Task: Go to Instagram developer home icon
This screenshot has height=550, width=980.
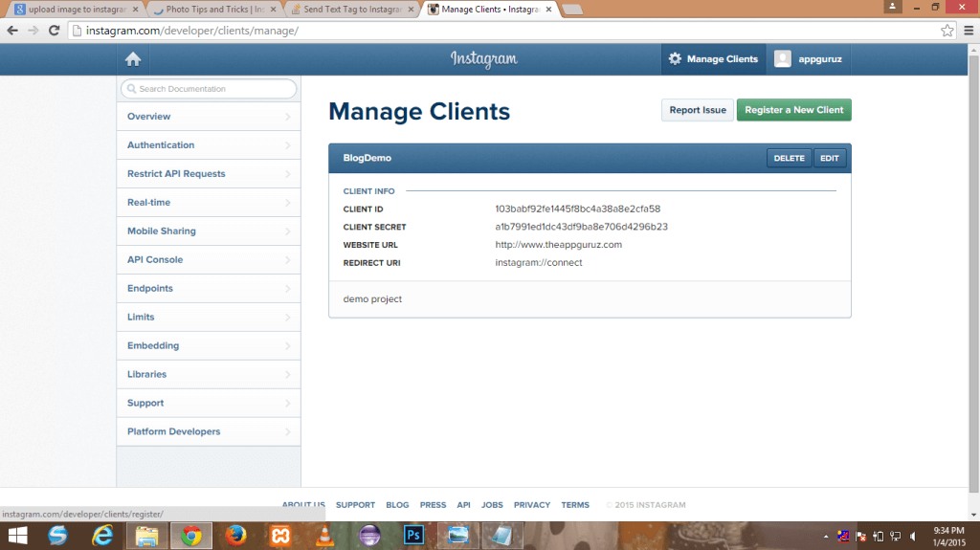Action: (132, 59)
